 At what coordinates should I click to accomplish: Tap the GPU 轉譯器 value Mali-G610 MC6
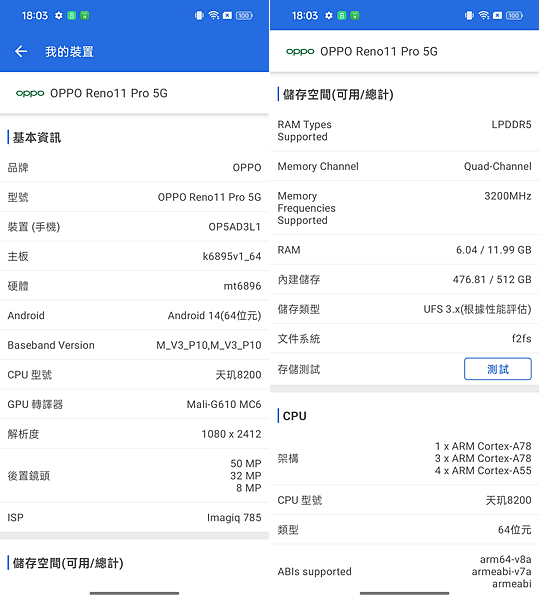tap(224, 404)
